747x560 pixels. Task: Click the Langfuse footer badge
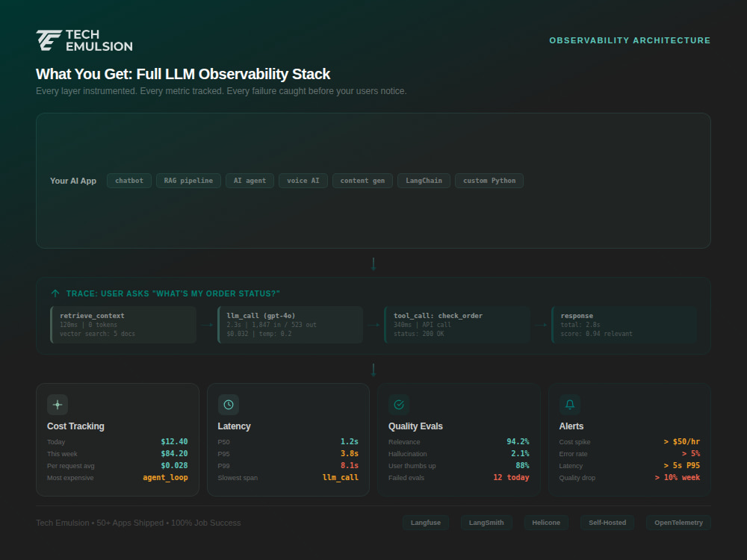pos(426,523)
